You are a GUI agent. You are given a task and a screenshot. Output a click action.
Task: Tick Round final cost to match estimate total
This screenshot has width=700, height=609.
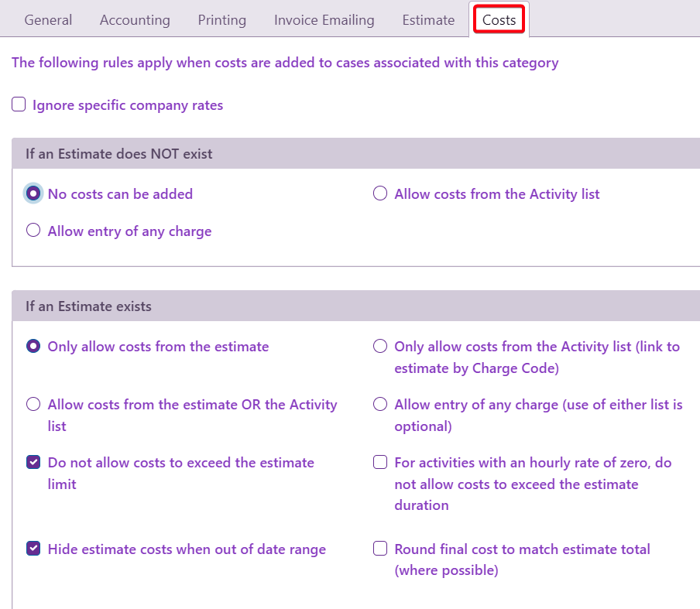380,549
